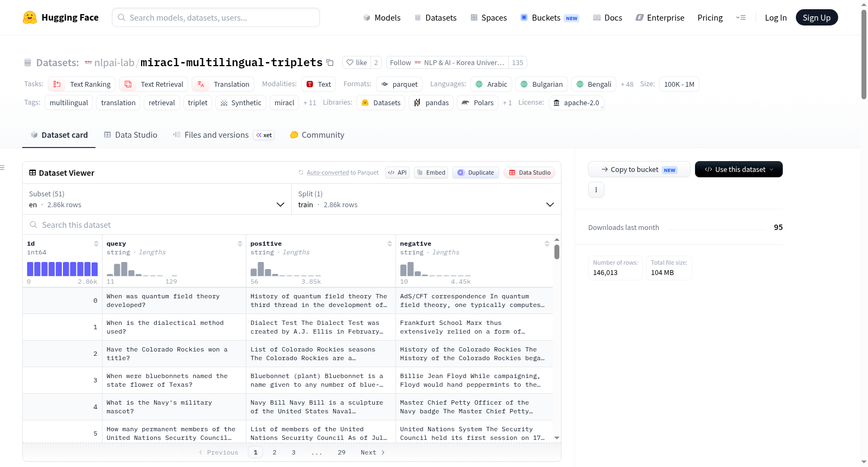The width and height of the screenshot is (868, 467).
Task: Click the Sign Up button
Action: tap(816, 17)
